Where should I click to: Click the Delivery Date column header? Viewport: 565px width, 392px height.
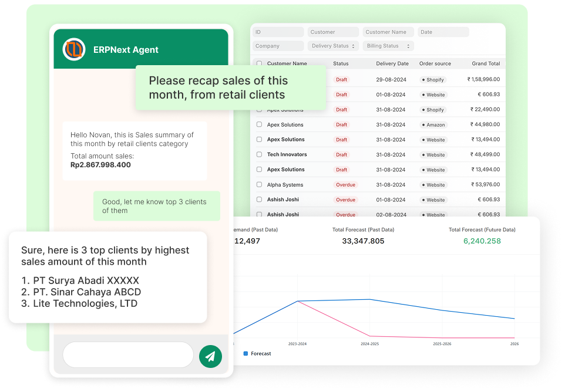pyautogui.click(x=392, y=63)
